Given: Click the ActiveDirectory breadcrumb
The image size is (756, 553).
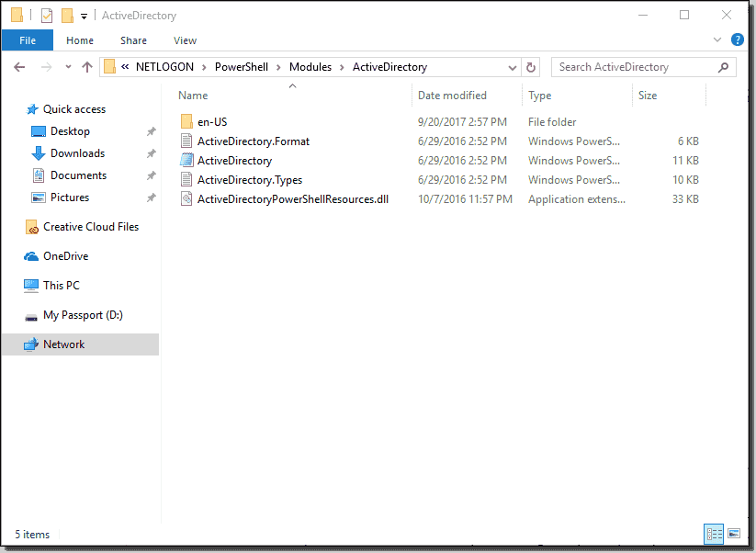Looking at the screenshot, I should click(390, 67).
